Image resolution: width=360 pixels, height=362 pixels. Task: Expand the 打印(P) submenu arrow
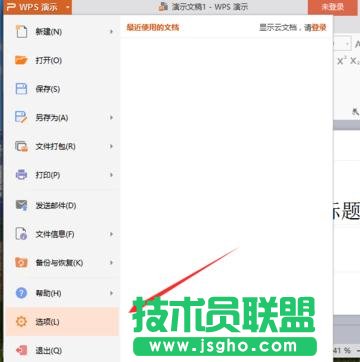tap(111, 175)
